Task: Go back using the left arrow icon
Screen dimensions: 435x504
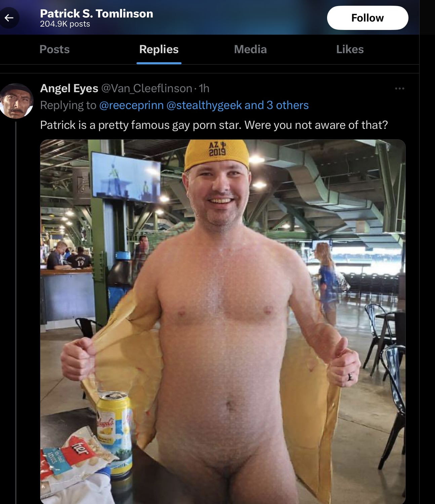Action: [9, 18]
